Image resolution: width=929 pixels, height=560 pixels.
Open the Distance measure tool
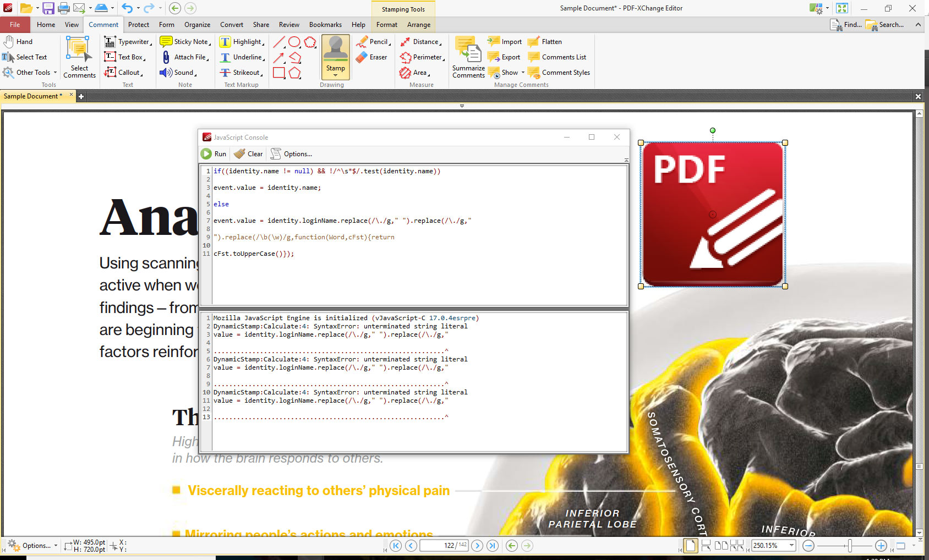[422, 41]
